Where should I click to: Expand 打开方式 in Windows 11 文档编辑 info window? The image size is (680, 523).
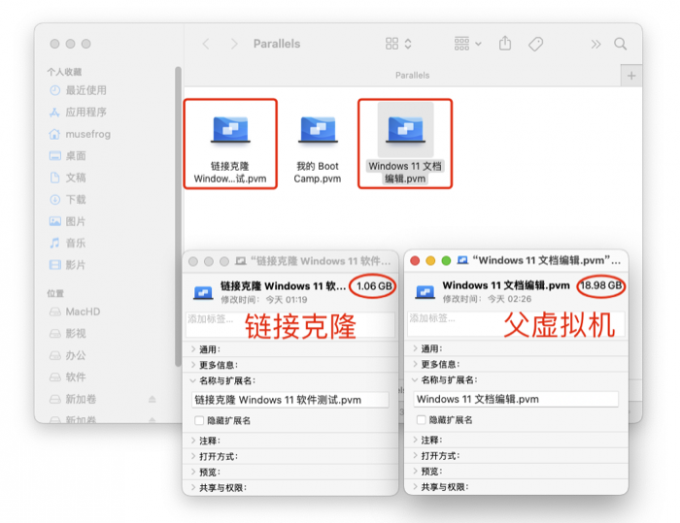tap(415, 455)
